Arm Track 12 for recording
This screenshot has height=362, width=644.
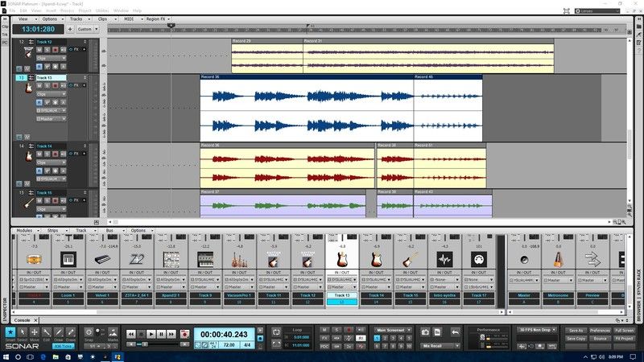pos(55,50)
